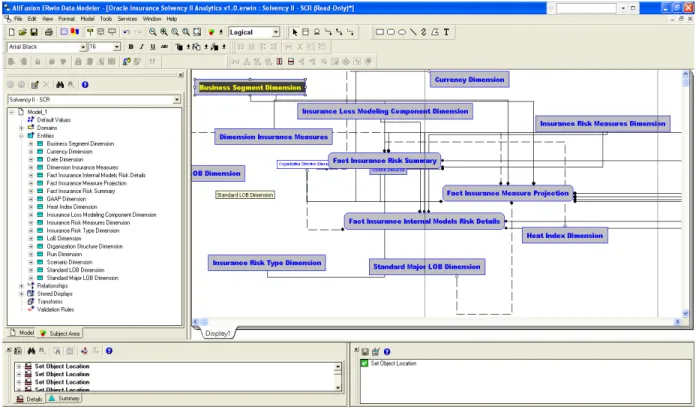The image size is (699, 407).
Task: Switch to the Subject Area tab
Action: 60,333
